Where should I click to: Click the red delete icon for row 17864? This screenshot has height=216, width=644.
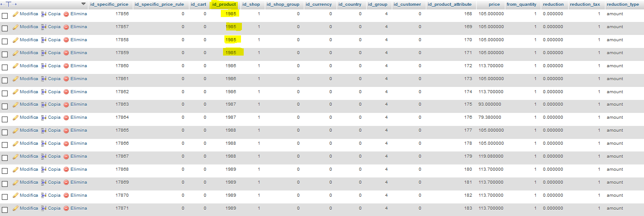pos(66,117)
